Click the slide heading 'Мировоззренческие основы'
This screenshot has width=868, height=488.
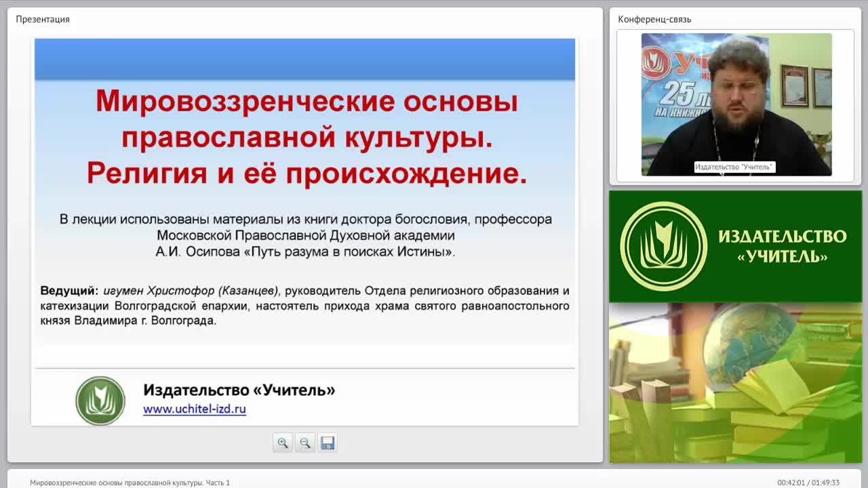click(307, 102)
